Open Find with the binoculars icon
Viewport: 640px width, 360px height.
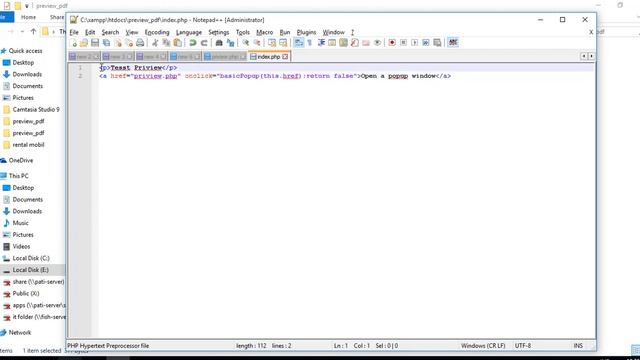[x=219, y=43]
